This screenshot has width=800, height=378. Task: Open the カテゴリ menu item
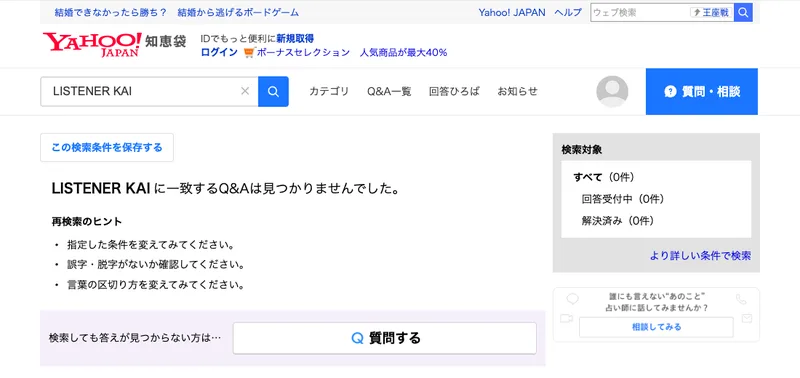point(329,91)
